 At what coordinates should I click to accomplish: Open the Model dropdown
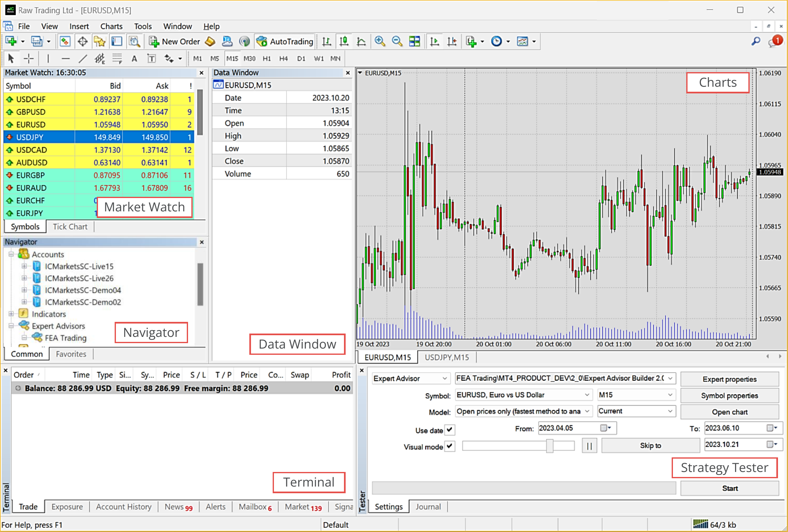(x=524, y=412)
